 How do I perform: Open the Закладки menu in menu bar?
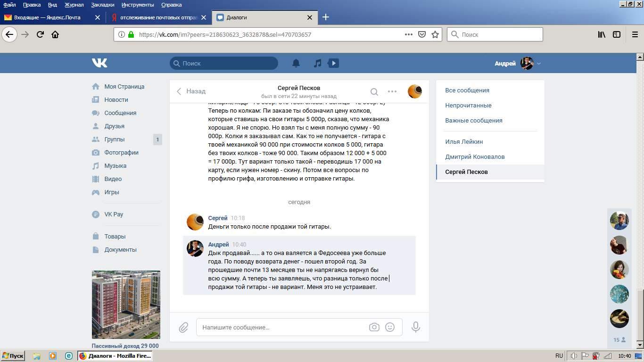[x=102, y=5]
